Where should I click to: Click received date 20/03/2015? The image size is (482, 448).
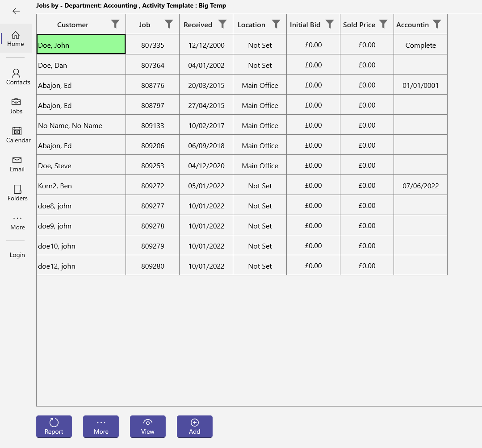[x=206, y=85]
